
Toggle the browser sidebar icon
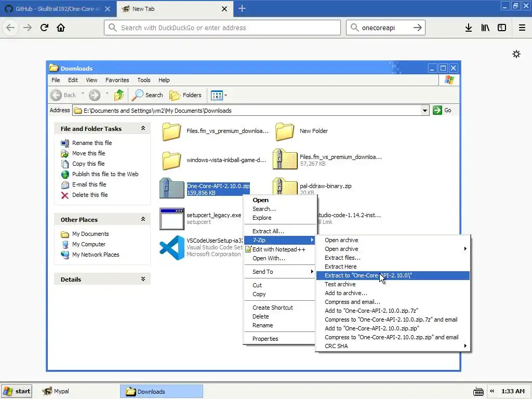pyautogui.click(x=502, y=28)
